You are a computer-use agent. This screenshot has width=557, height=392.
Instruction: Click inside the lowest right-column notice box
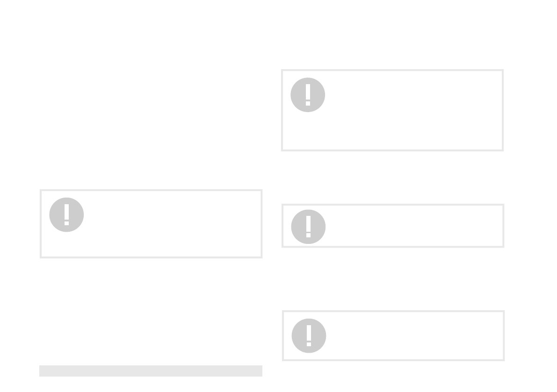point(393,335)
